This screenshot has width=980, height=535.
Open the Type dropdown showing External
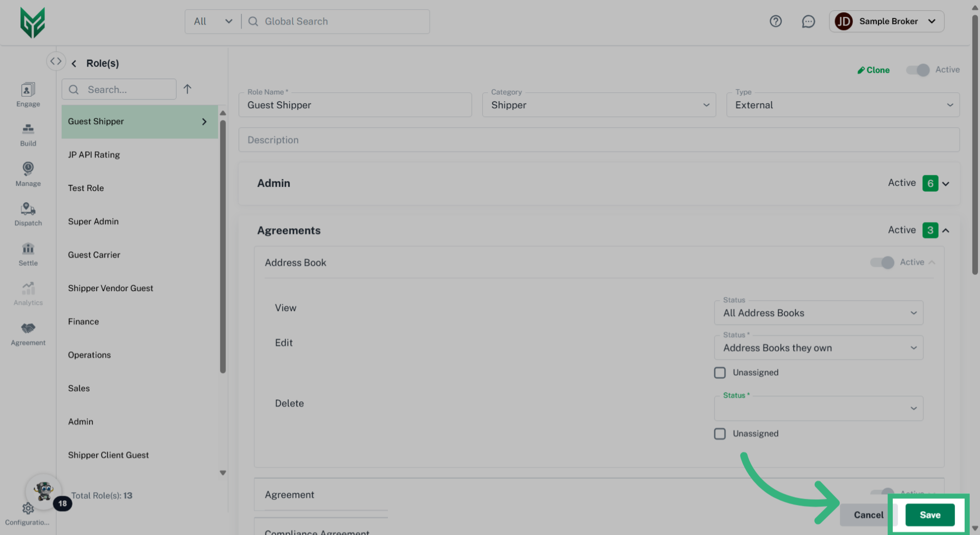coord(843,105)
